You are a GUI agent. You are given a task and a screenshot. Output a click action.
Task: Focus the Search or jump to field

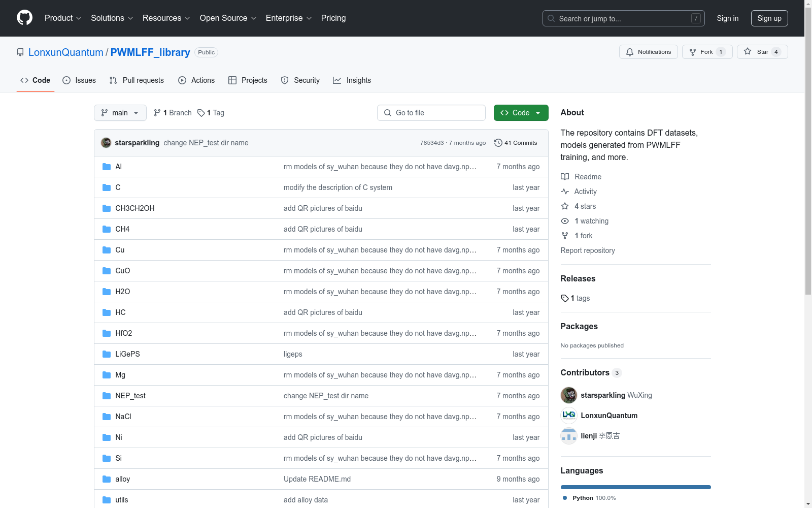point(624,18)
